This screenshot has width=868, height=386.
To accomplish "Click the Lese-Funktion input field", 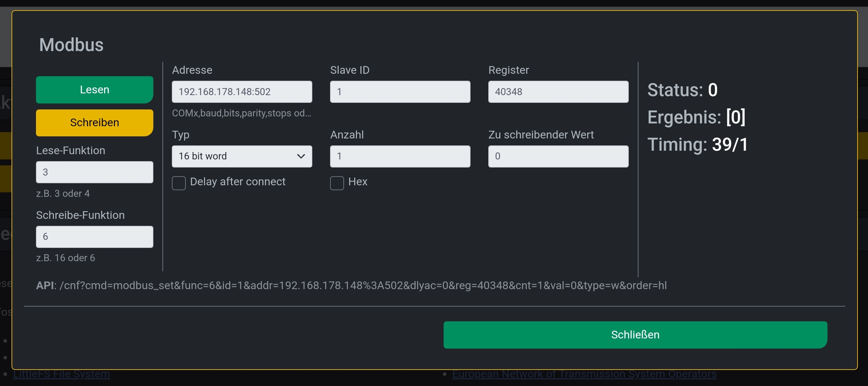I will click(94, 172).
